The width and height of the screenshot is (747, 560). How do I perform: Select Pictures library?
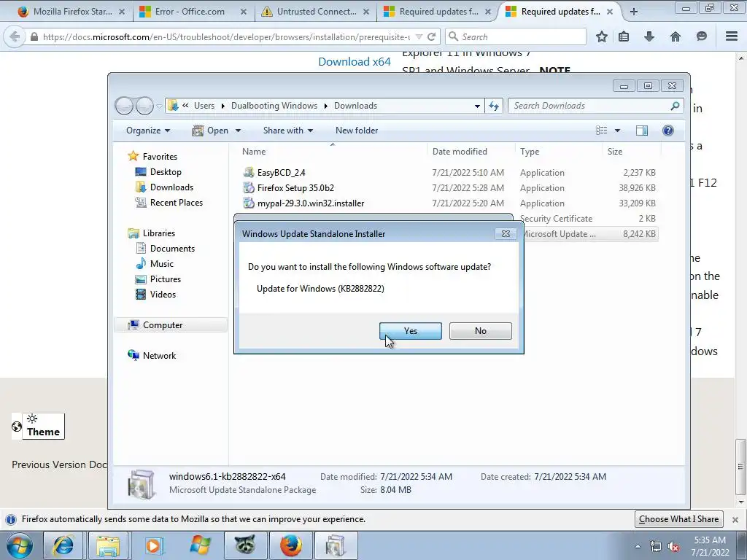click(x=166, y=279)
